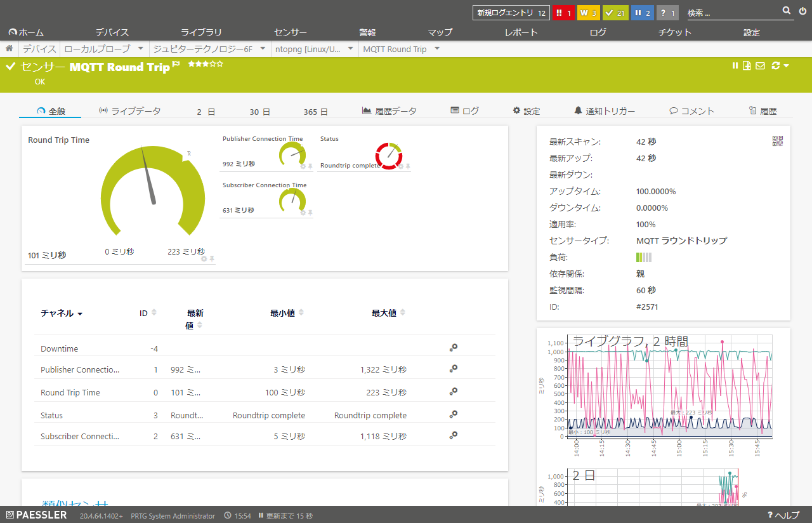Show sensors in warning status (yellow, 3)

click(588, 13)
